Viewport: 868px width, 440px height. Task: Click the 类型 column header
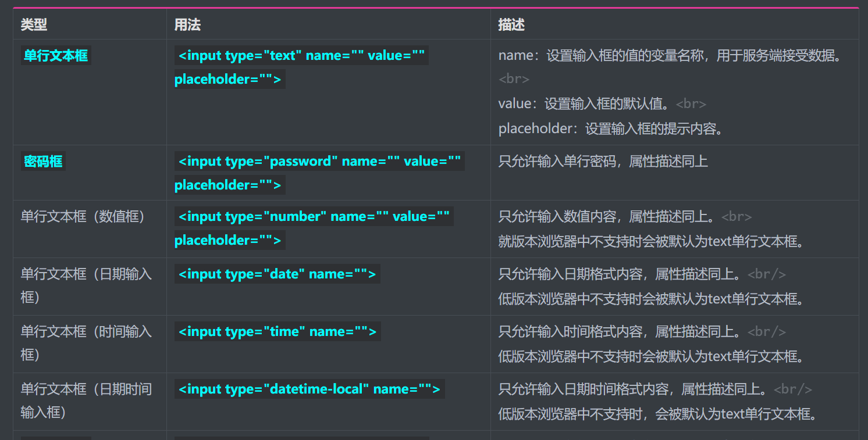pyautogui.click(x=34, y=24)
